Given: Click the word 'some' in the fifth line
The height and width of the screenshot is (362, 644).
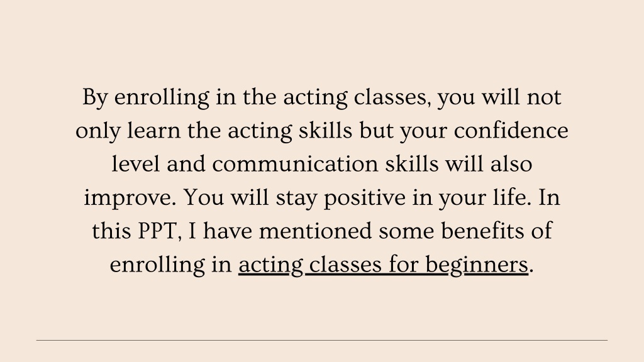Looking at the screenshot, I should coord(406,231).
